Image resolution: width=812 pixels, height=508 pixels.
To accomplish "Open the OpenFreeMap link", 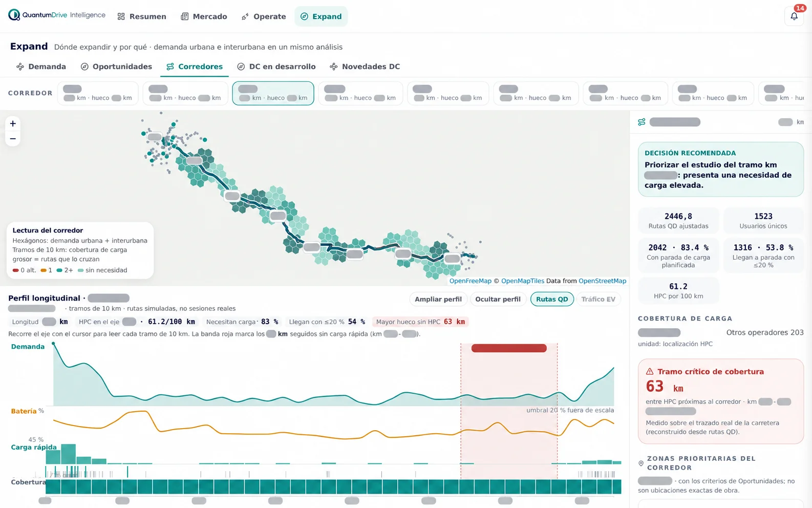I will pos(470,281).
